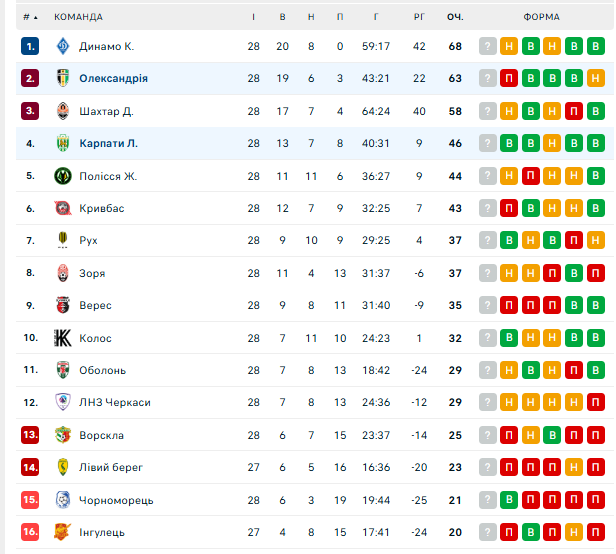Open the ЛНЗ Черкаси team page
Image resolution: width=616 pixels, height=554 pixels.
115,402
